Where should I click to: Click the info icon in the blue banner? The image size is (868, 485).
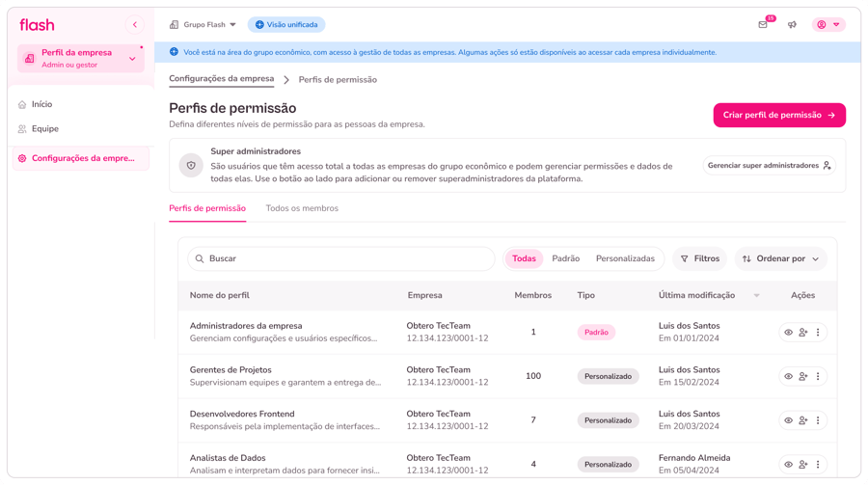tap(174, 52)
